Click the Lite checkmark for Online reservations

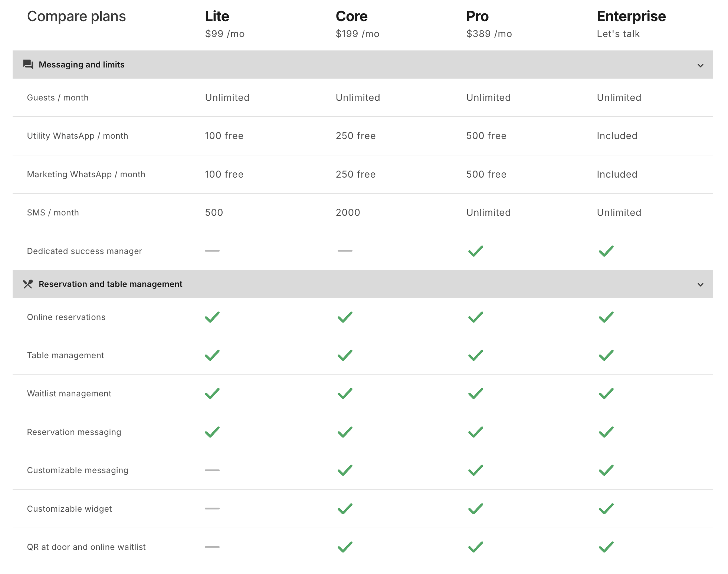coord(212,317)
